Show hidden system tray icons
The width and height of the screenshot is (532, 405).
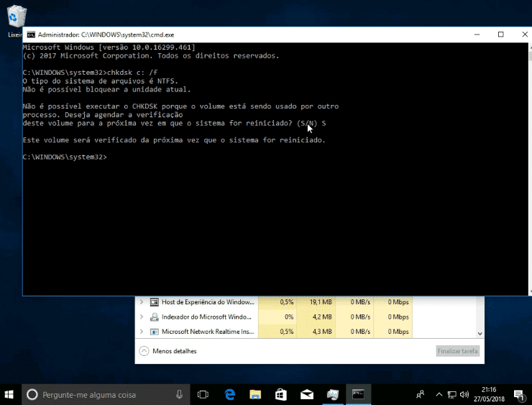point(439,394)
